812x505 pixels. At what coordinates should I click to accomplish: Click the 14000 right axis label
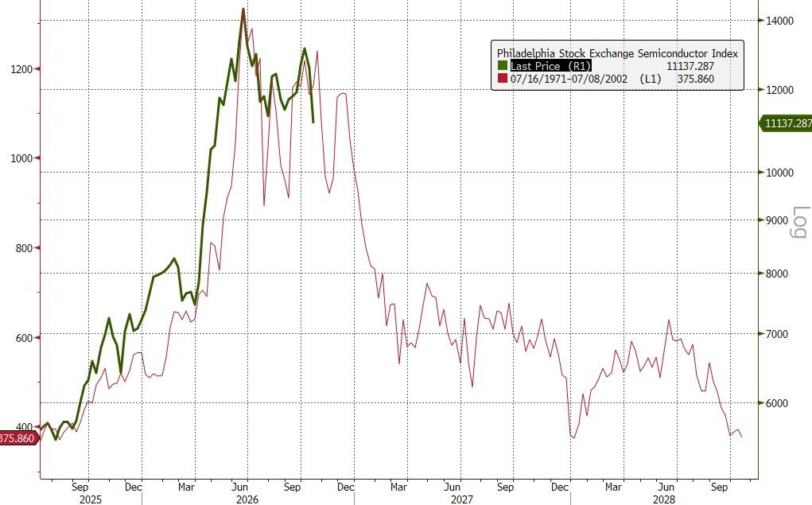780,21
